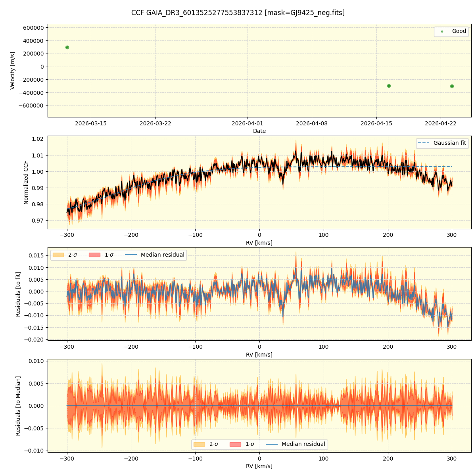
Task: Click 1-σ swatch in third panel legend
Action: coord(94,255)
